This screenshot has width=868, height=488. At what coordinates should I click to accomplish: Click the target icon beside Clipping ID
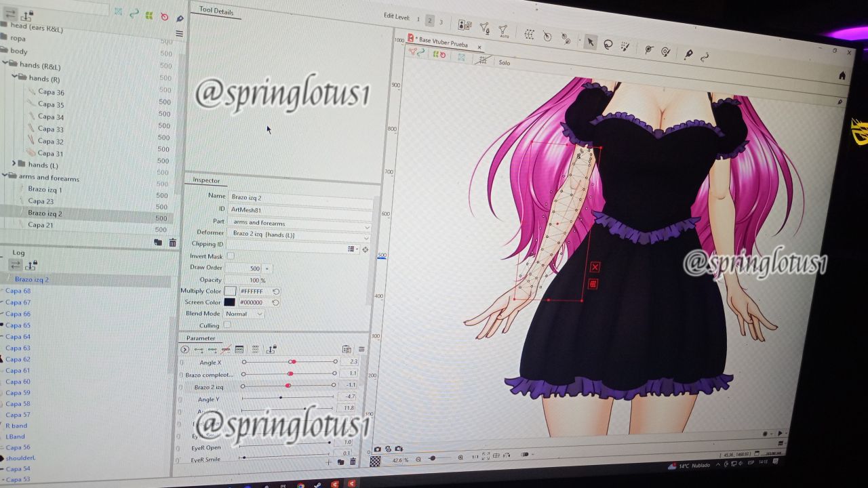coord(366,249)
